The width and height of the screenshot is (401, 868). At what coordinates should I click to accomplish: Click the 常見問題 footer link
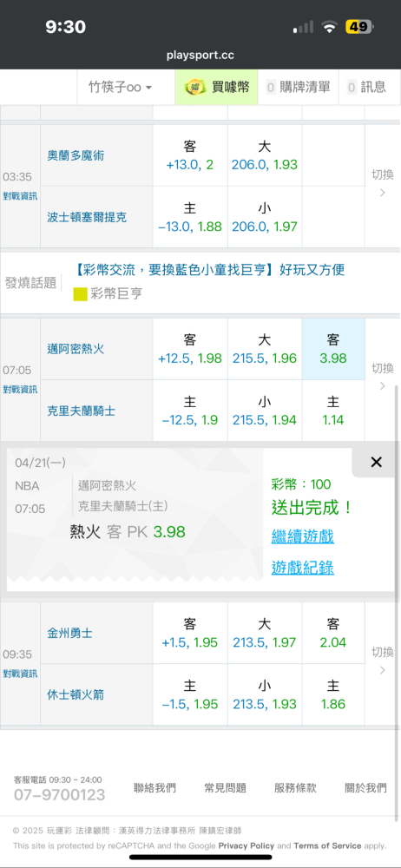(x=225, y=788)
